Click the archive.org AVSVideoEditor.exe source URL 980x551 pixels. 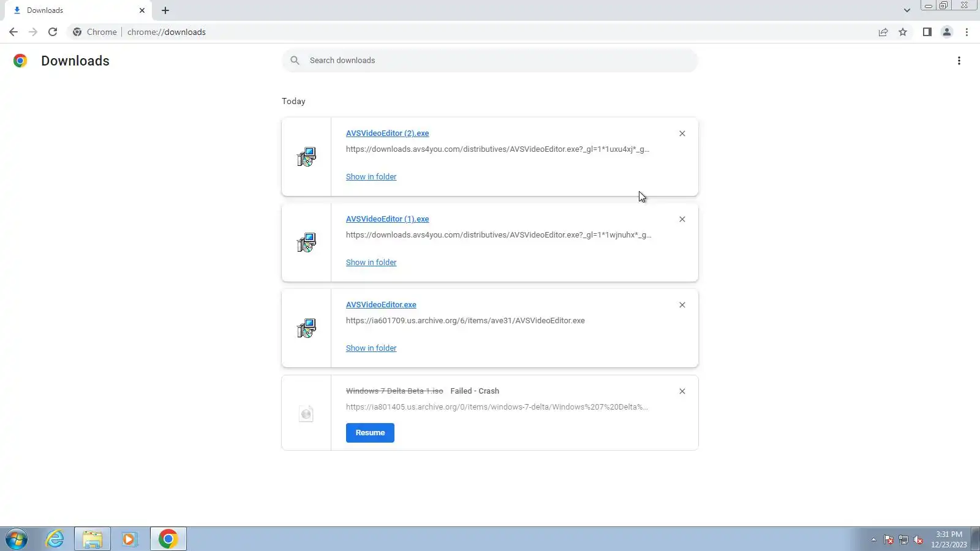(x=466, y=321)
